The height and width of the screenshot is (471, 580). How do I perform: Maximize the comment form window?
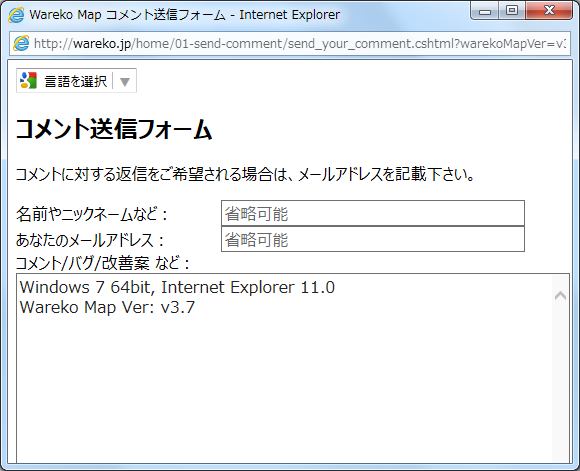click(512, 10)
